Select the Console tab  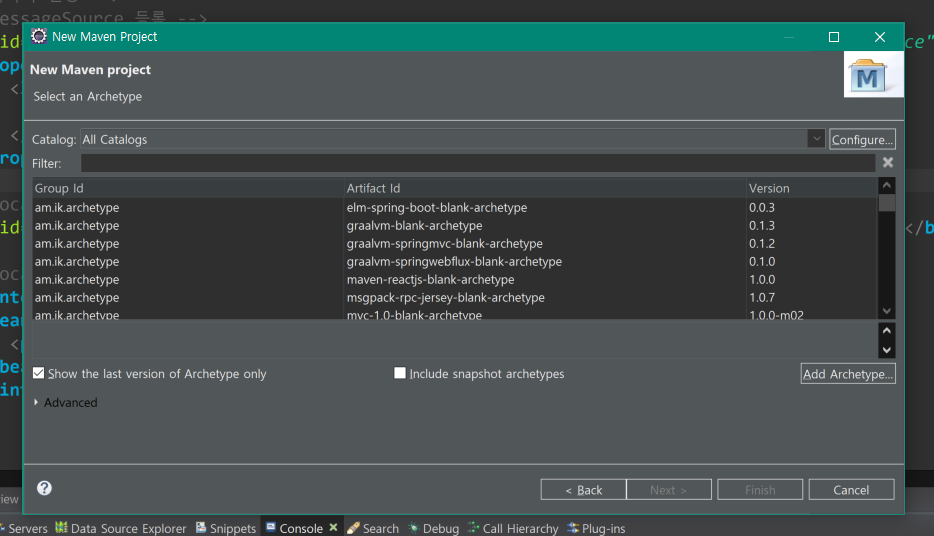tap(294, 528)
